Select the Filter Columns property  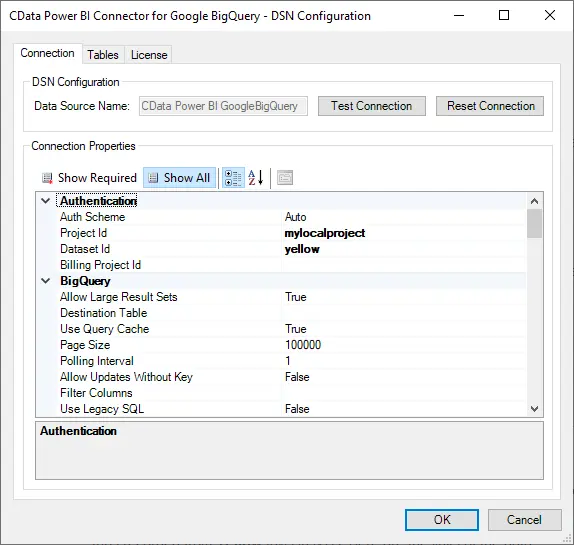pyautogui.click(x=96, y=393)
